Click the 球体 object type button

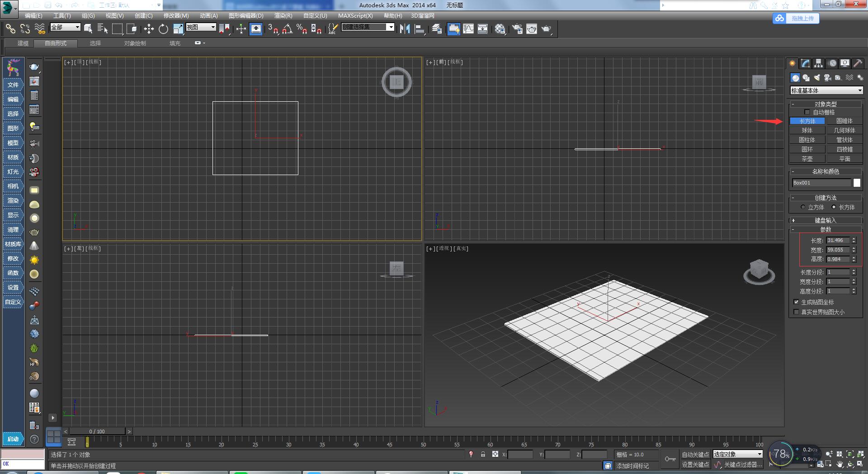tap(807, 130)
